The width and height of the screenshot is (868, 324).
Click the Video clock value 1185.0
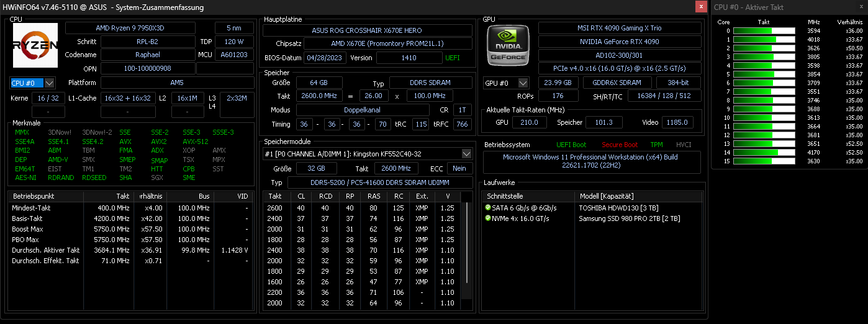[678, 123]
